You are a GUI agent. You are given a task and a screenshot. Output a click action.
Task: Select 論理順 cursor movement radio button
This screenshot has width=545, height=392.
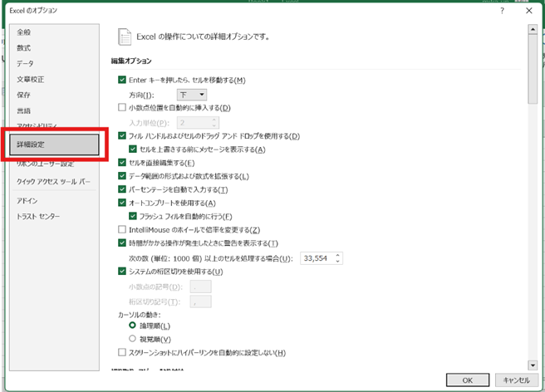pos(133,326)
